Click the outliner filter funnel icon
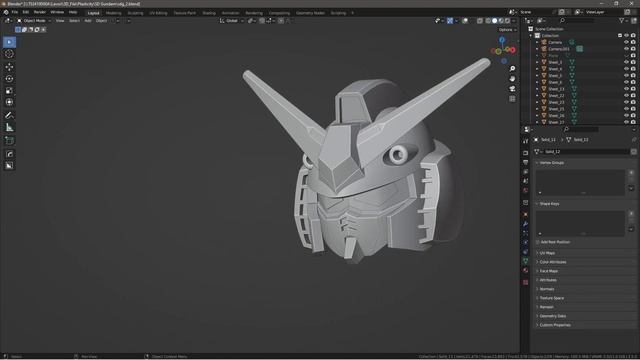The width and height of the screenshot is (640, 360). pyautogui.click(x=622, y=20)
